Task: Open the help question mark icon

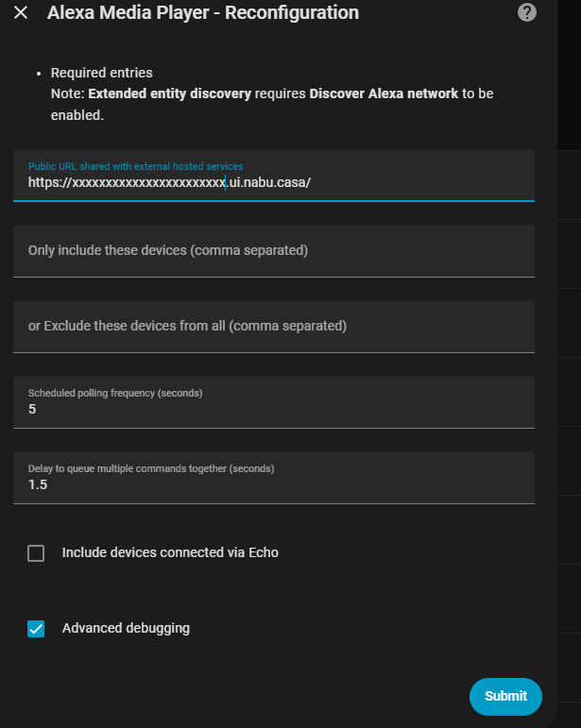Action: 527,12
